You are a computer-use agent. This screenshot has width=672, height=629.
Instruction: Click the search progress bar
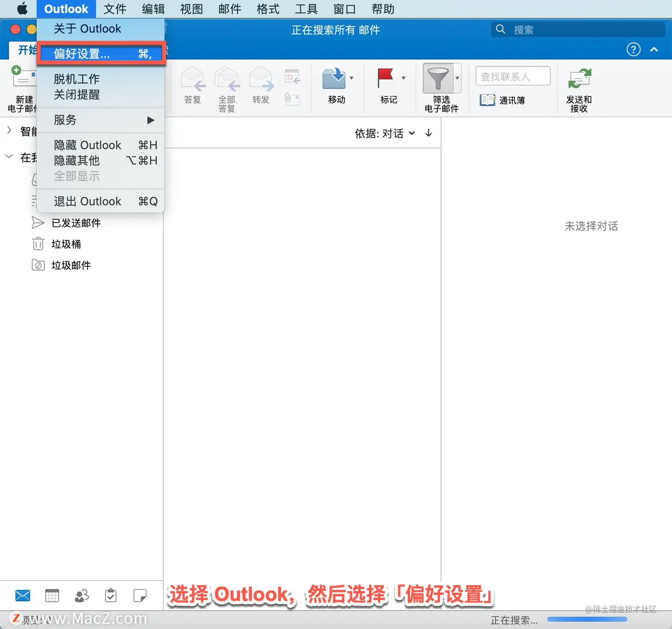(587, 619)
